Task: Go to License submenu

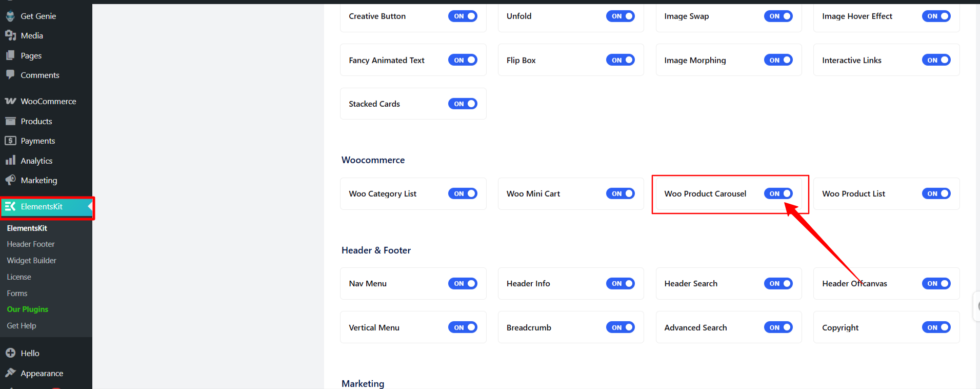Action: (x=19, y=277)
